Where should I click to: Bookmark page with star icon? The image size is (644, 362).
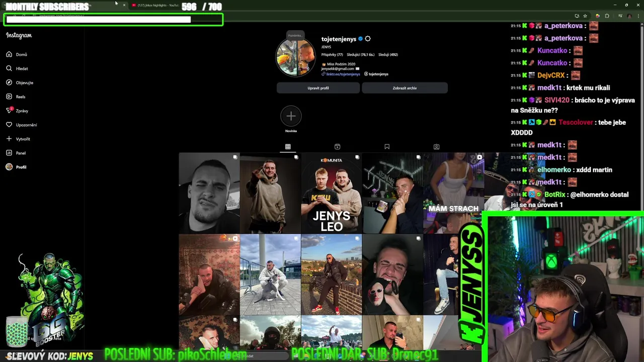coord(585,16)
